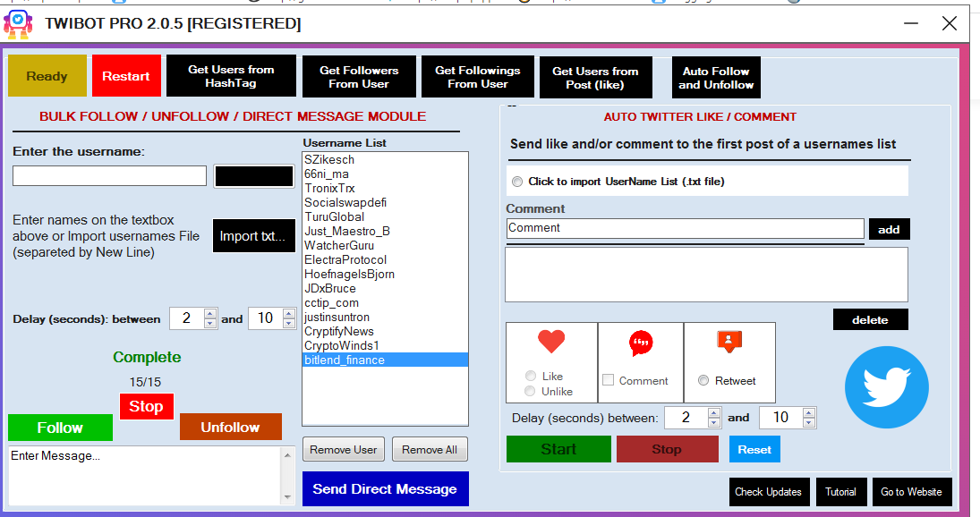Select 66ni_ma in Username List
The image size is (980, 517).
coord(385,174)
